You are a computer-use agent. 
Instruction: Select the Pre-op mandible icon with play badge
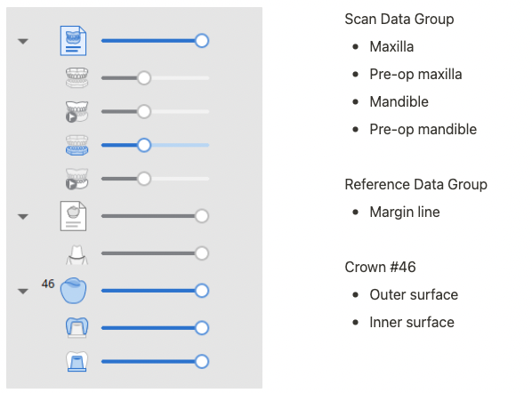77,179
